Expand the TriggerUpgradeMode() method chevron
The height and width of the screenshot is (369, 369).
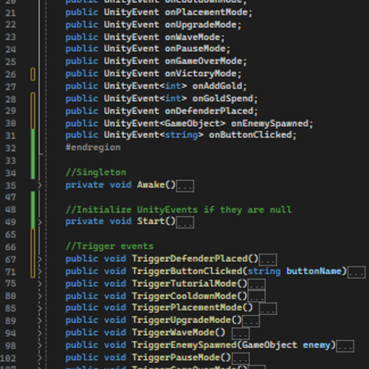click(x=40, y=320)
